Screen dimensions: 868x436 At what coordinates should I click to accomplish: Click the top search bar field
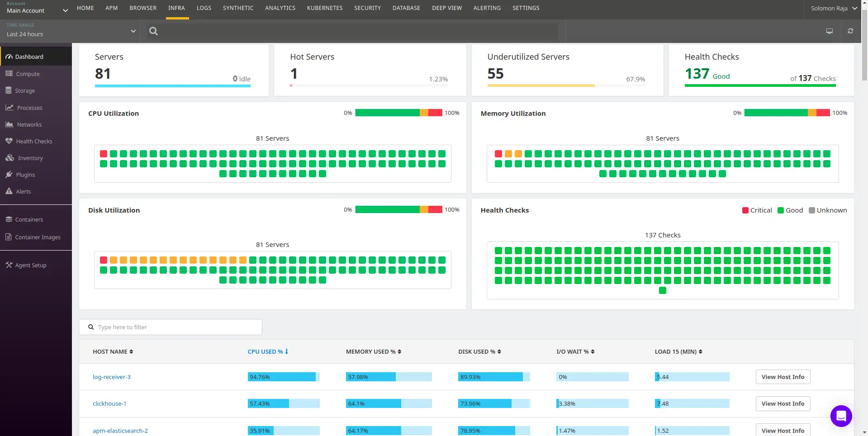353,31
